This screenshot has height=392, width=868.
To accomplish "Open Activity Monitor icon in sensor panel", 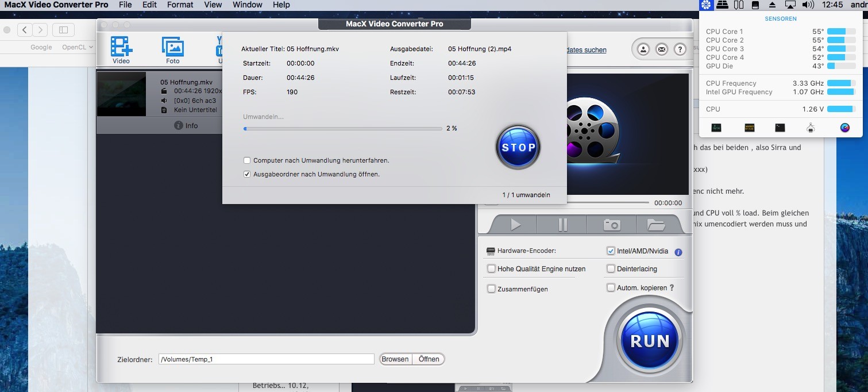I will (716, 128).
